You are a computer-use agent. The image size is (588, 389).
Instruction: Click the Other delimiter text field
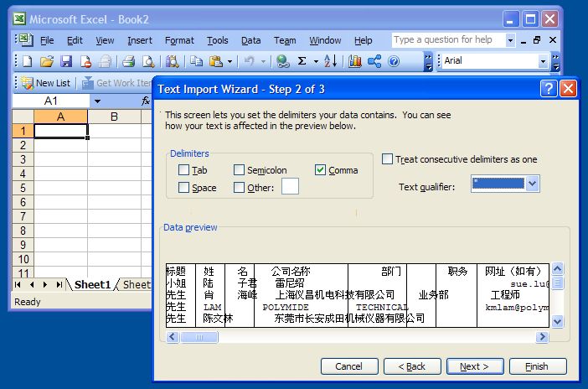click(x=290, y=187)
